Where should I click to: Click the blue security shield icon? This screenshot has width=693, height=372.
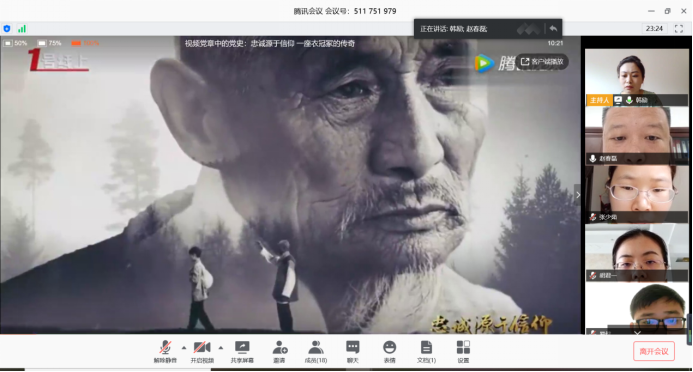[x=7, y=29]
